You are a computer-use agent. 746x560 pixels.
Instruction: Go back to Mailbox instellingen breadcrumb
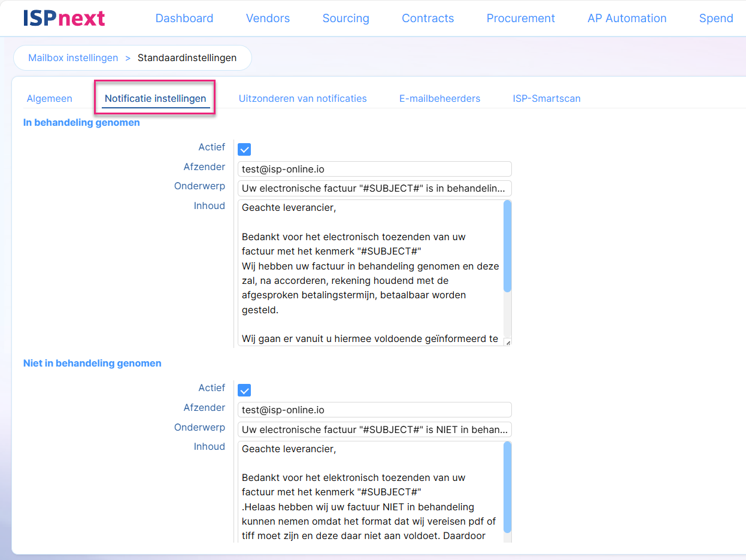pos(73,58)
